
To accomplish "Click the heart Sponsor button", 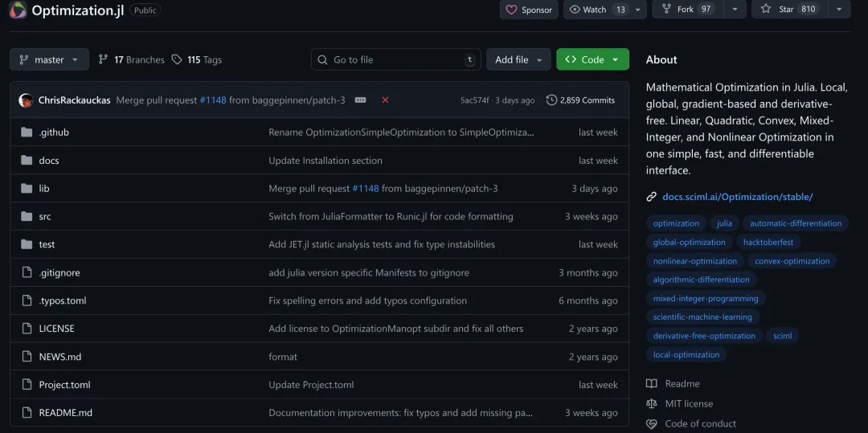I will (529, 10).
